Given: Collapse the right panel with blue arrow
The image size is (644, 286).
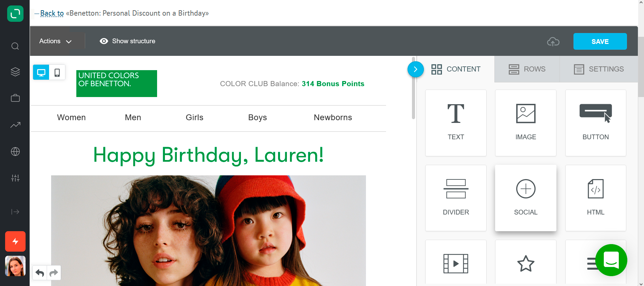Looking at the screenshot, I should tap(416, 69).
